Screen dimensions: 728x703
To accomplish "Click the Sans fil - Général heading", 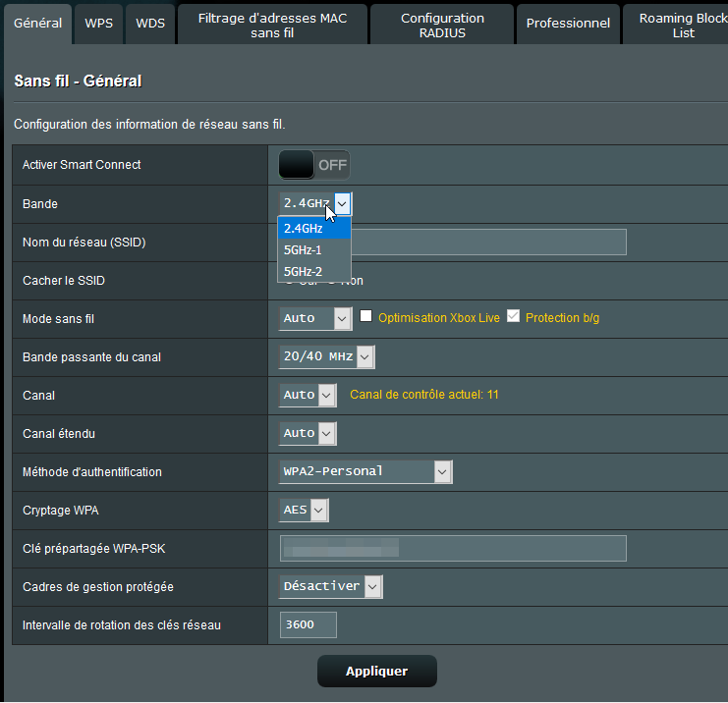I will tap(78, 81).
